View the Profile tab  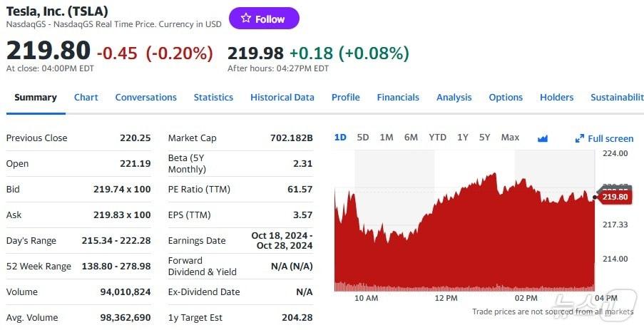pyautogui.click(x=345, y=98)
